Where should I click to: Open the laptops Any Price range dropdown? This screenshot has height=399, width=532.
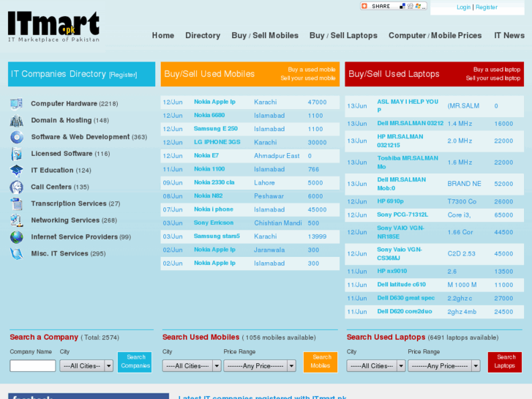tap(443, 366)
